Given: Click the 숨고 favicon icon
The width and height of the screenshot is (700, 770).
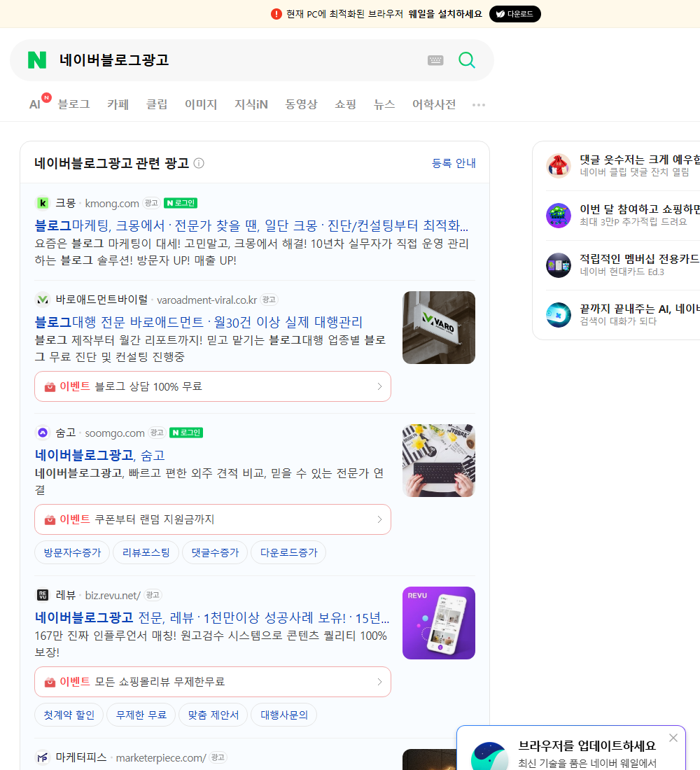Looking at the screenshot, I should coord(43,433).
